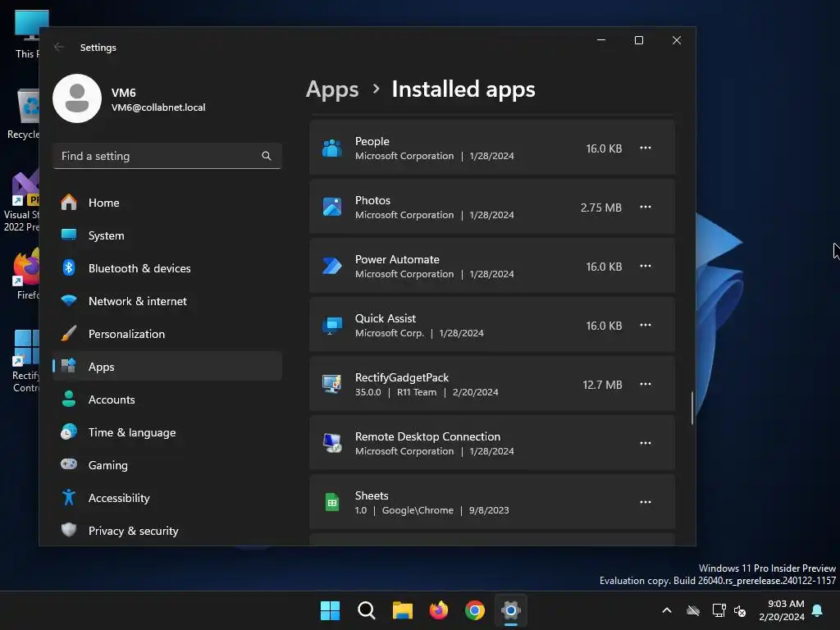Click the Gaming controller icon
The image size is (840, 630).
tap(69, 464)
